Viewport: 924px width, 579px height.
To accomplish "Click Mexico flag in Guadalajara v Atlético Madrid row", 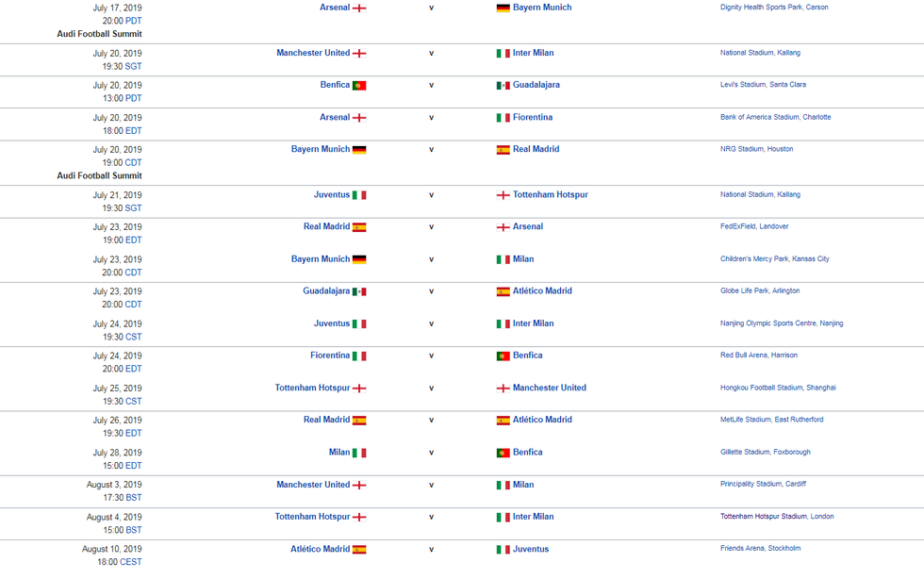I will (x=359, y=291).
